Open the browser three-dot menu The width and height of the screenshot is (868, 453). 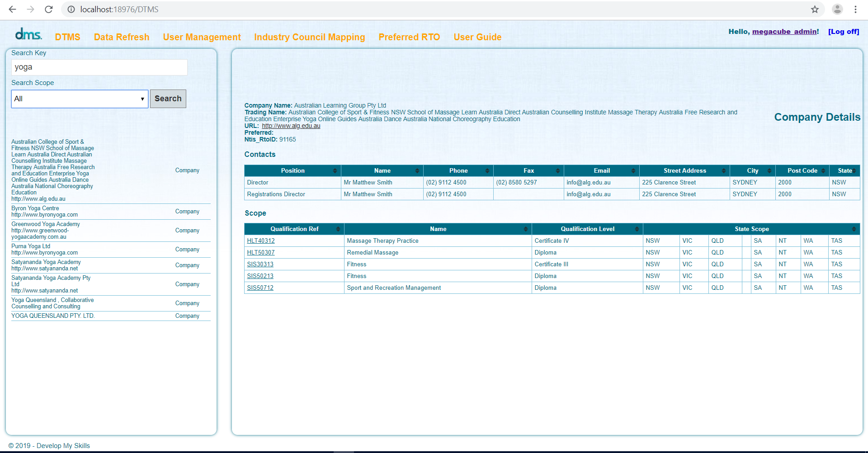(x=855, y=9)
